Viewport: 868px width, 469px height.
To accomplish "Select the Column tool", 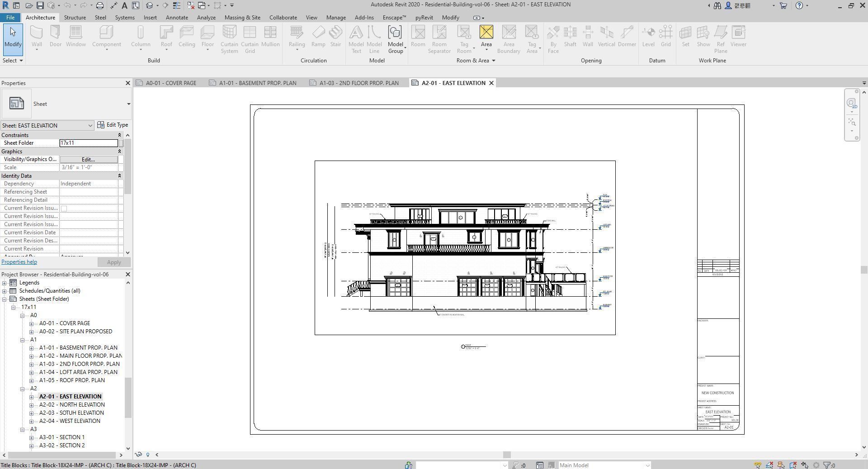I will click(x=141, y=37).
